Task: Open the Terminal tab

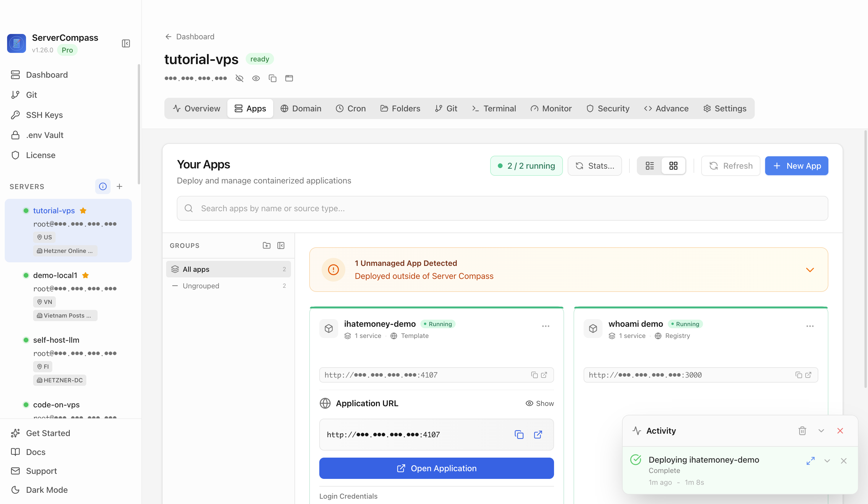Action: point(494,108)
